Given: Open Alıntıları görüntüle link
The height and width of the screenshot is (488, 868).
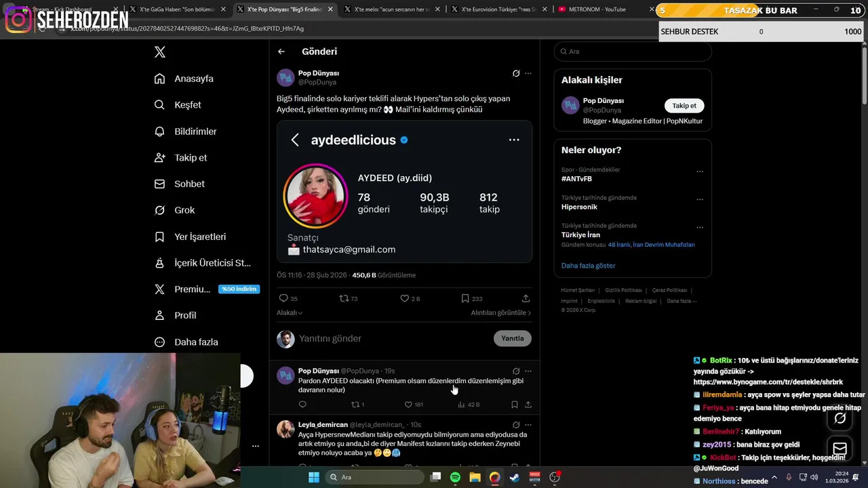Looking at the screenshot, I should click(x=501, y=312).
